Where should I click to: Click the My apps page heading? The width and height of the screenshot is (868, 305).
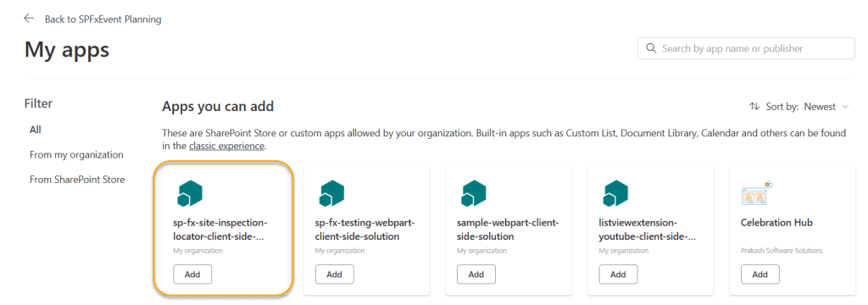click(67, 50)
